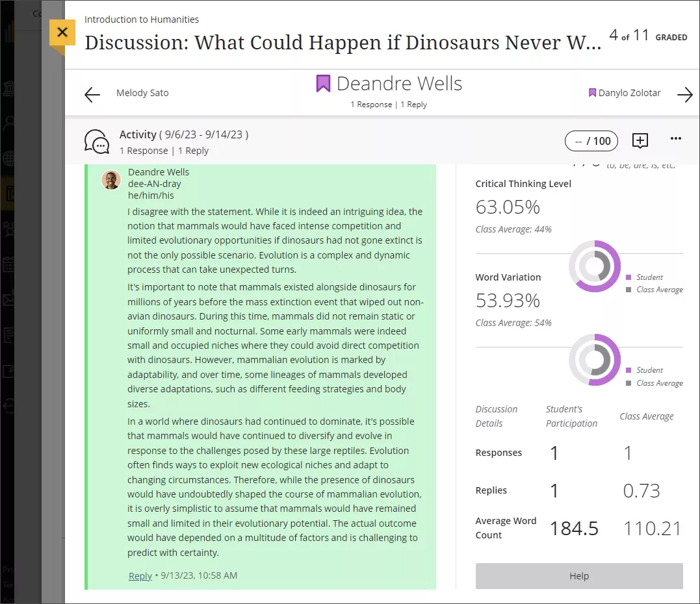Select Melody Sato as the previous student

142,93
